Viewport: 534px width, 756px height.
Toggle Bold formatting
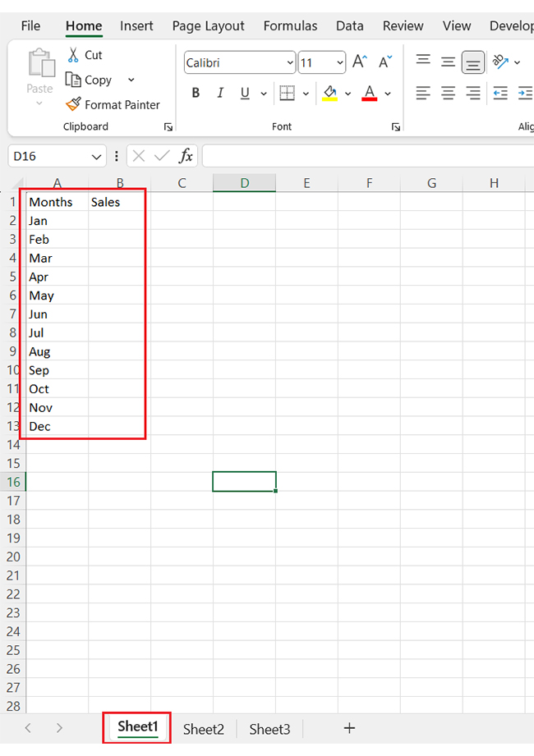coord(196,93)
